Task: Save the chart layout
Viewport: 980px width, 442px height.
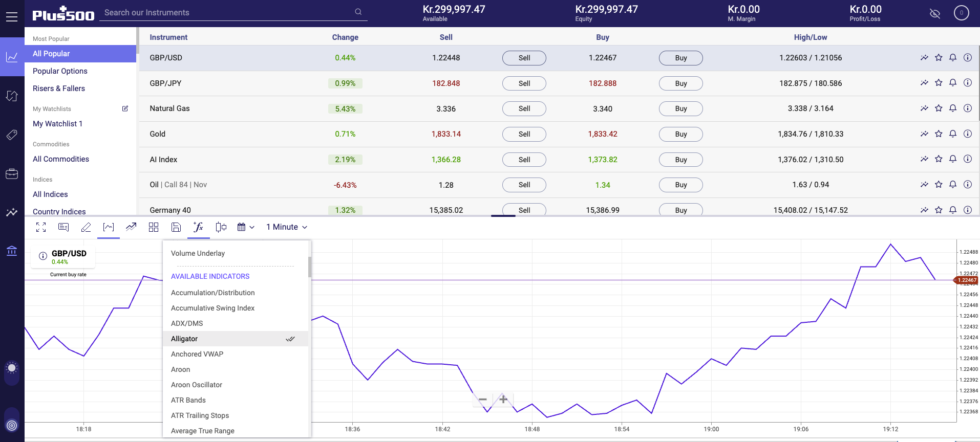Action: tap(176, 227)
